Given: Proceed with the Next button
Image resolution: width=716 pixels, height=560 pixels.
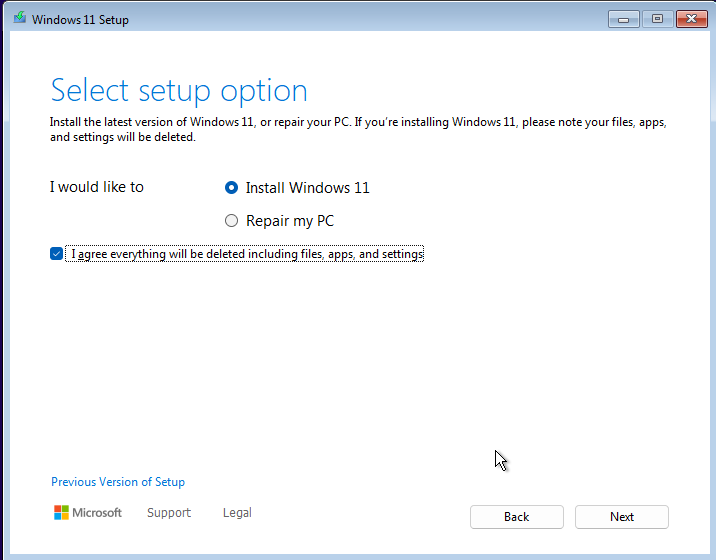Looking at the screenshot, I should point(621,517).
